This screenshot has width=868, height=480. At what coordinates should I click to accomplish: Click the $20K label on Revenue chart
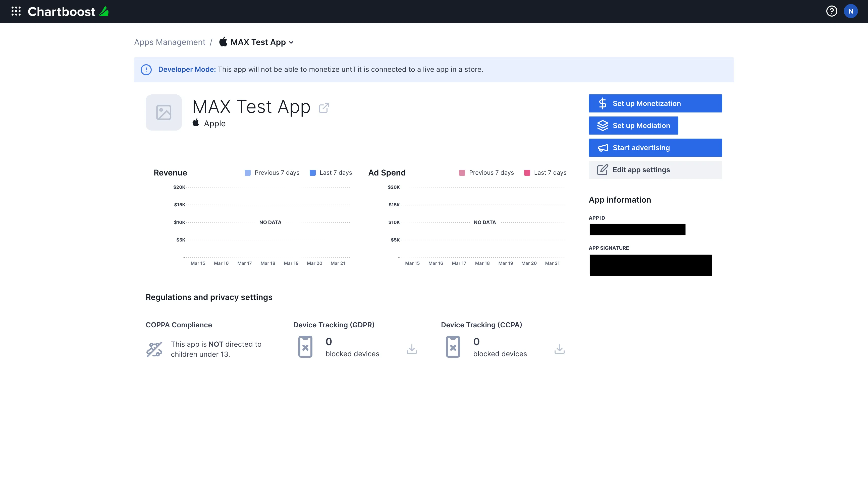(x=179, y=187)
